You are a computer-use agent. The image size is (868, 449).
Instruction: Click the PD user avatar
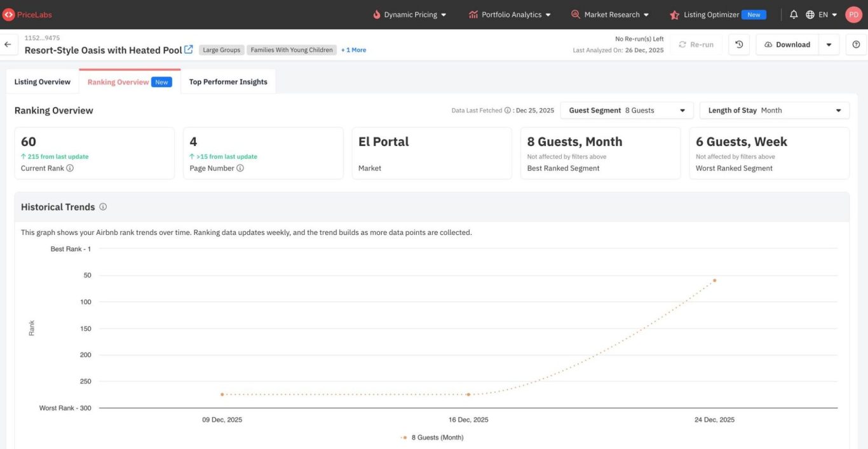click(x=853, y=15)
